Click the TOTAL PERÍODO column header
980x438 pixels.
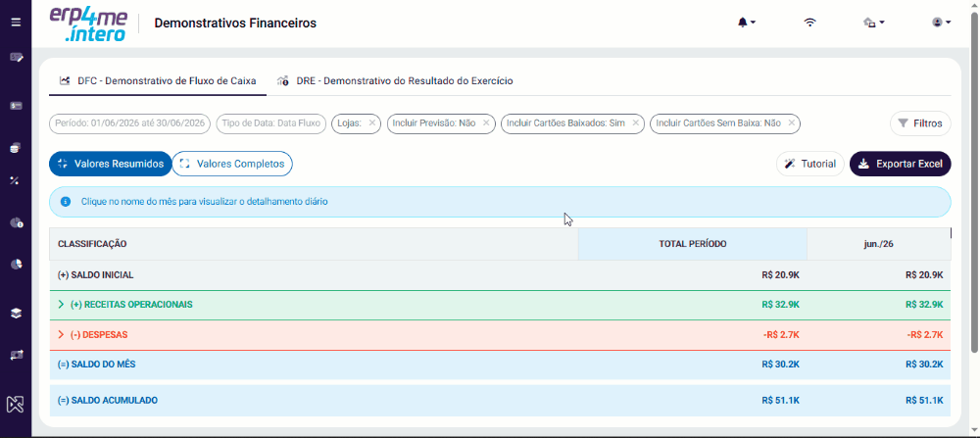tap(693, 244)
